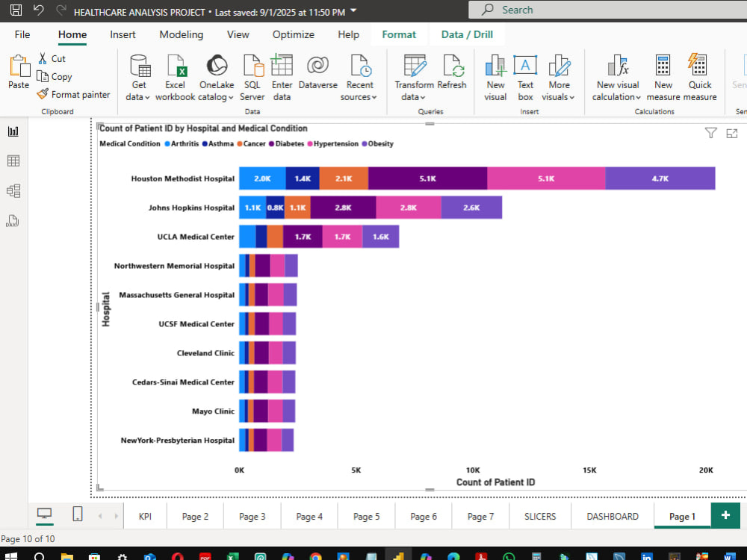Undo the last action
The height and width of the screenshot is (560, 747).
39,10
